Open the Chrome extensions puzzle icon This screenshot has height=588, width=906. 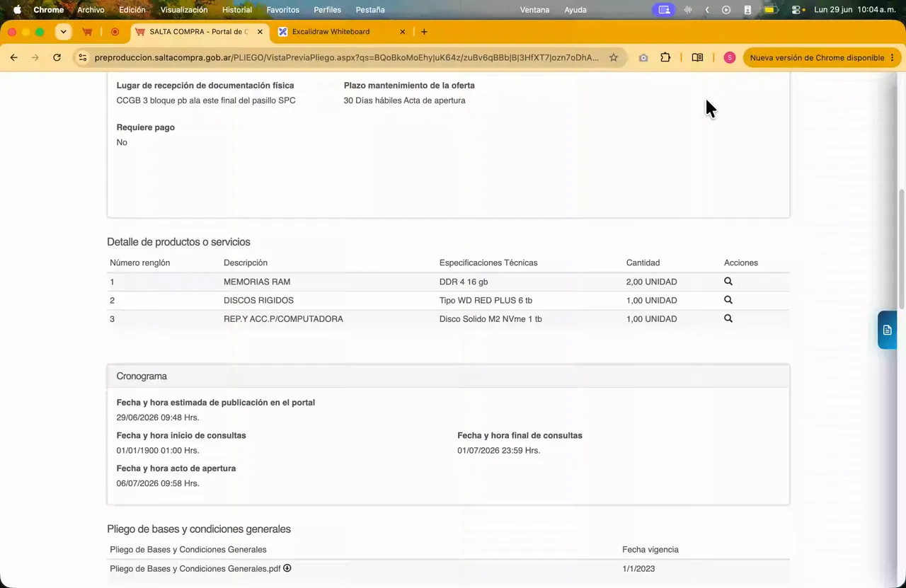[665, 57]
